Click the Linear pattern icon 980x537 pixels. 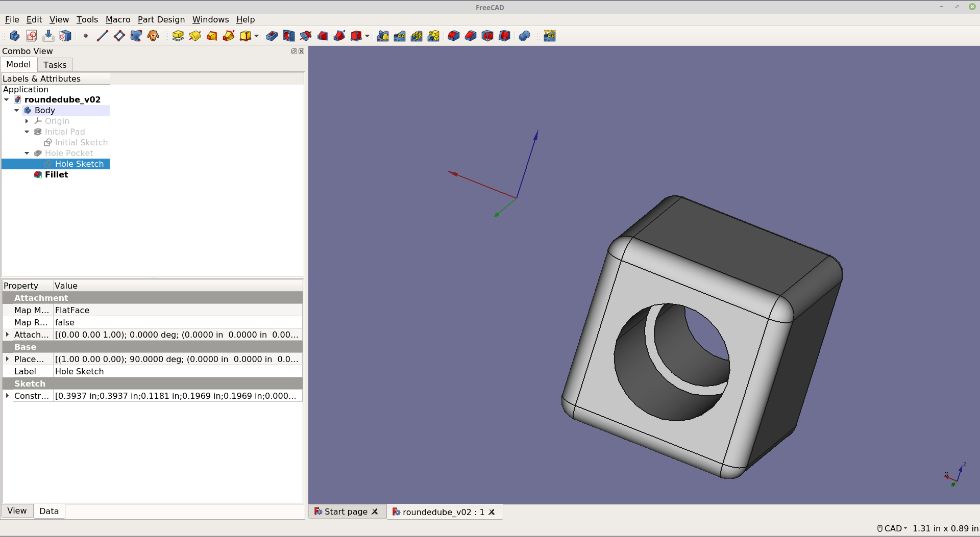[x=400, y=36]
